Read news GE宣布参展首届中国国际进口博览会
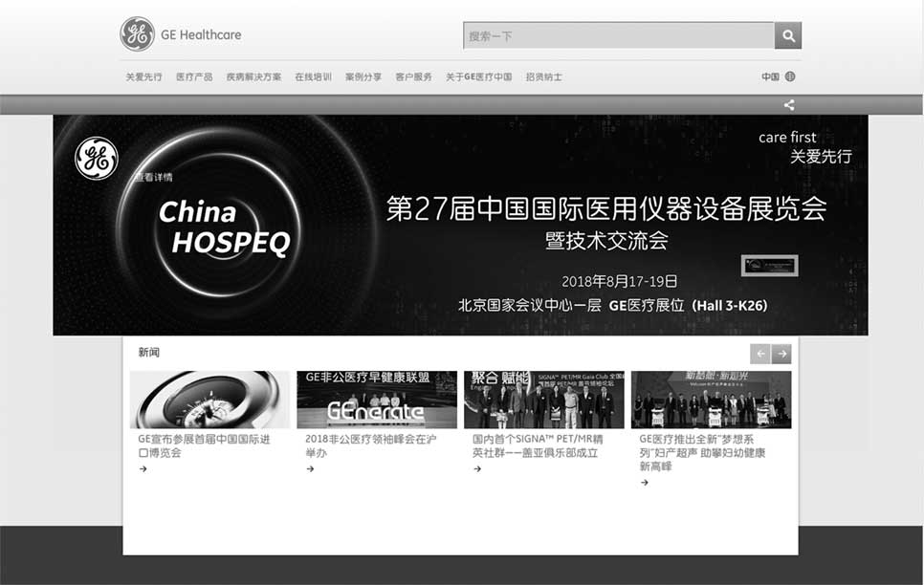Screen dimensions: 924x585 click(x=205, y=446)
